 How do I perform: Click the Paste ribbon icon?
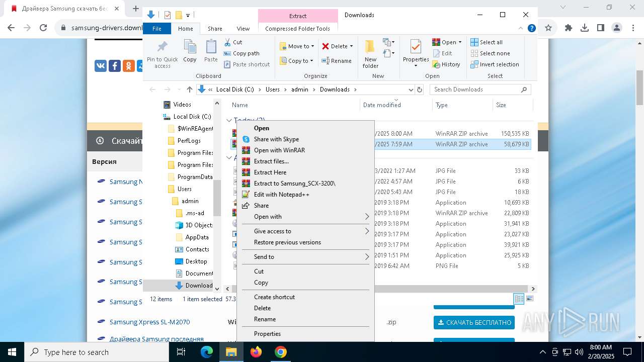(211, 47)
